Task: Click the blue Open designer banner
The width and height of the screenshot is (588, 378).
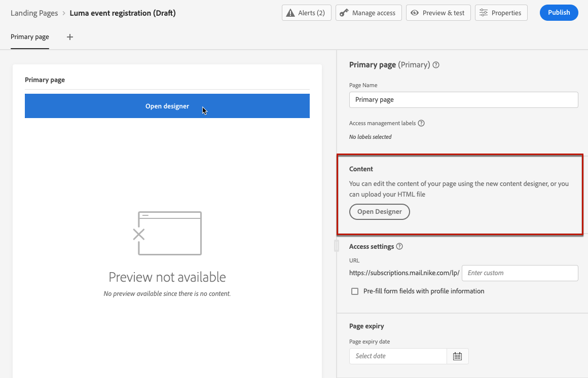Action: tap(167, 106)
